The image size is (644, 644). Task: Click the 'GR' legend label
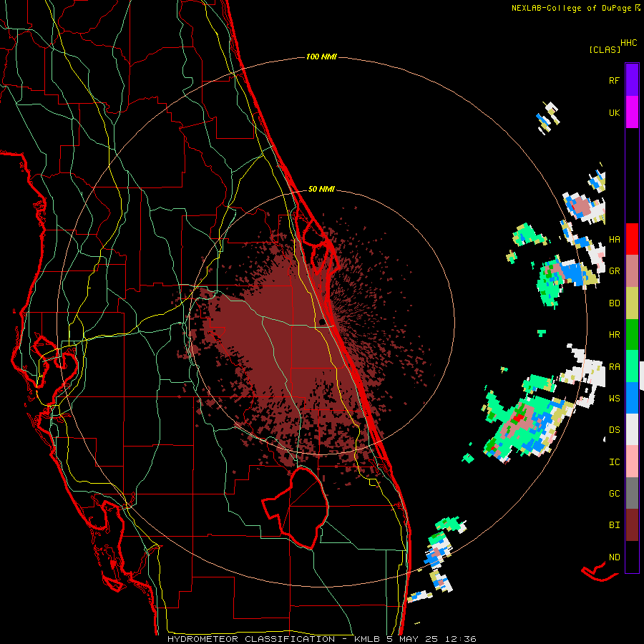[614, 271]
